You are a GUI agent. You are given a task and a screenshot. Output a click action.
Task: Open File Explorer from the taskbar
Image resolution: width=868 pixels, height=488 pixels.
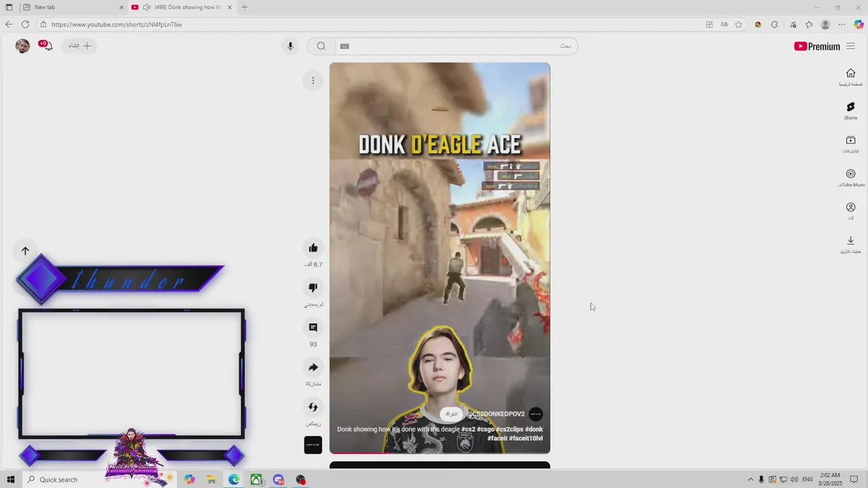point(212,479)
